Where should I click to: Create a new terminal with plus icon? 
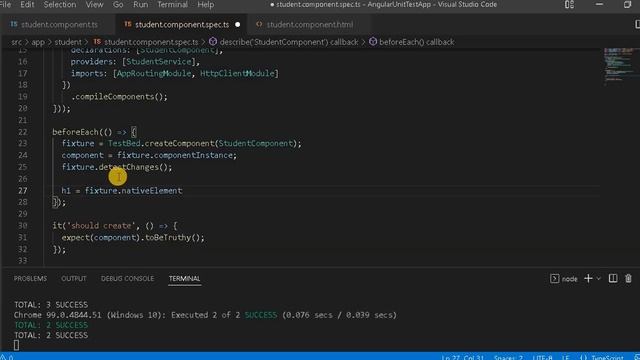pyautogui.click(x=588, y=278)
